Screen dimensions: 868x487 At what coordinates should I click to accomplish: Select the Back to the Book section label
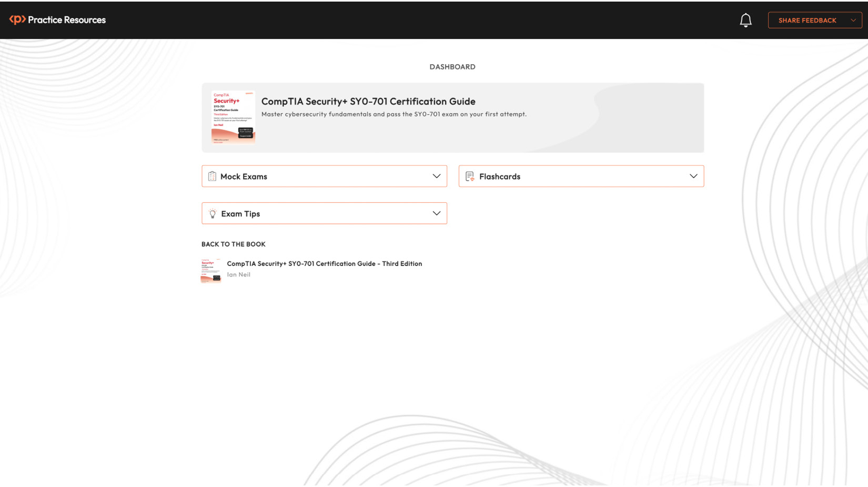point(233,244)
